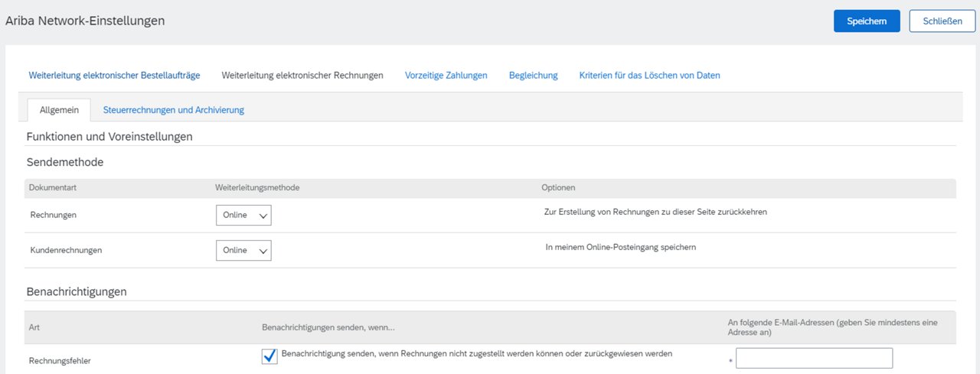Open Weiterleitung elektronischer Bestellaufträge tab
The height and width of the screenshot is (374, 980).
114,76
